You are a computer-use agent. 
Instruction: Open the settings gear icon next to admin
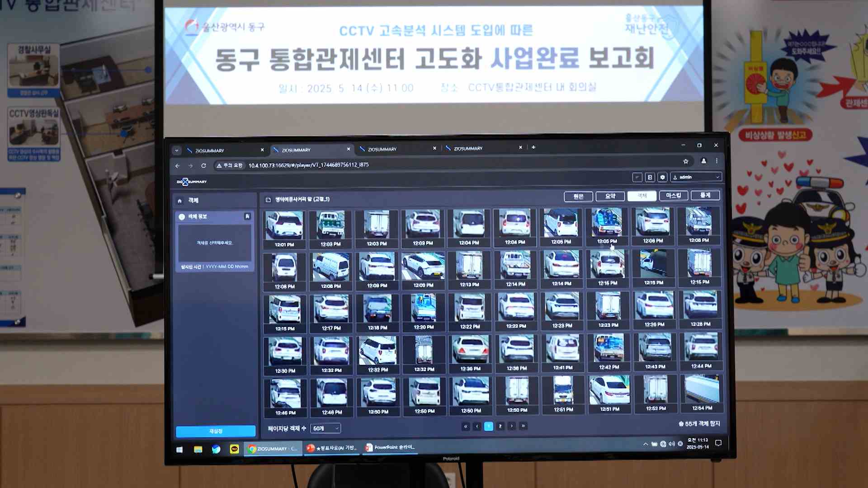(x=662, y=177)
